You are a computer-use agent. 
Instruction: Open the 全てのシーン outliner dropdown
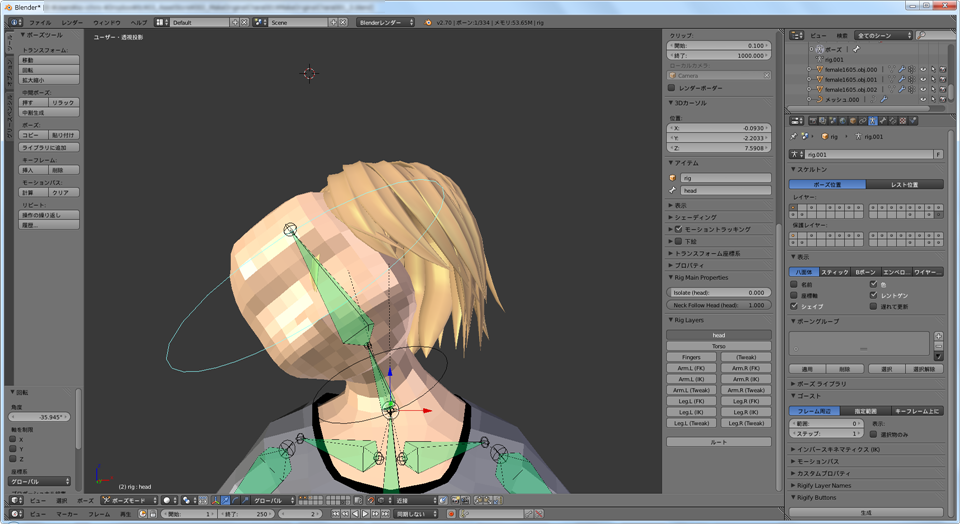(883, 36)
